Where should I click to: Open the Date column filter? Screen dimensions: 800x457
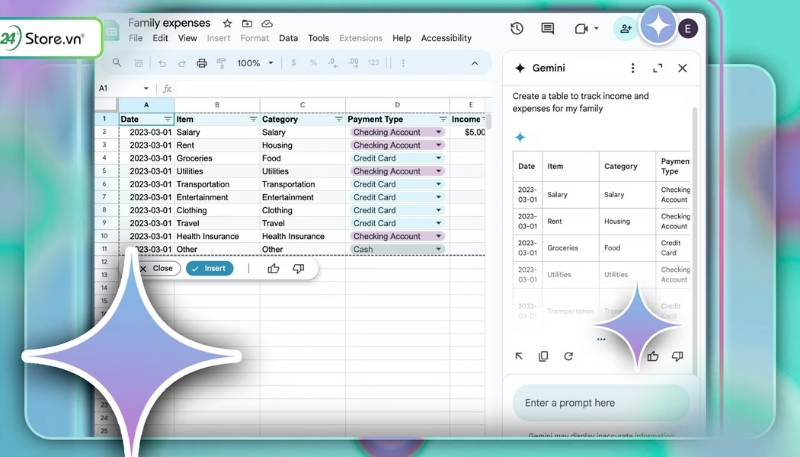tap(167, 119)
